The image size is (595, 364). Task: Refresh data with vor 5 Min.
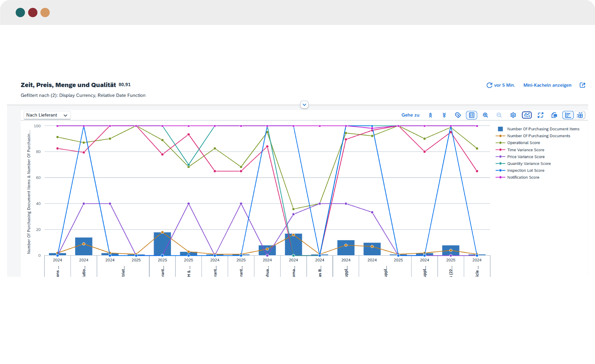click(501, 85)
